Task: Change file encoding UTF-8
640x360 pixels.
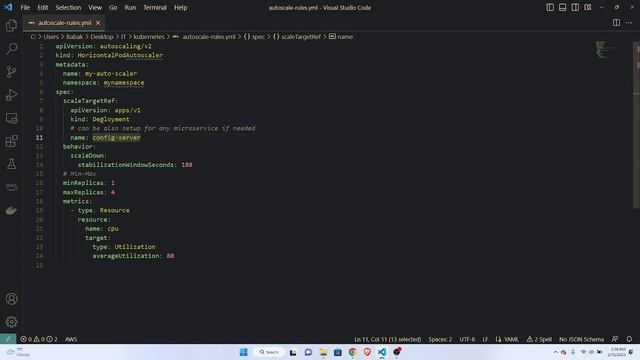Action: pos(467,339)
